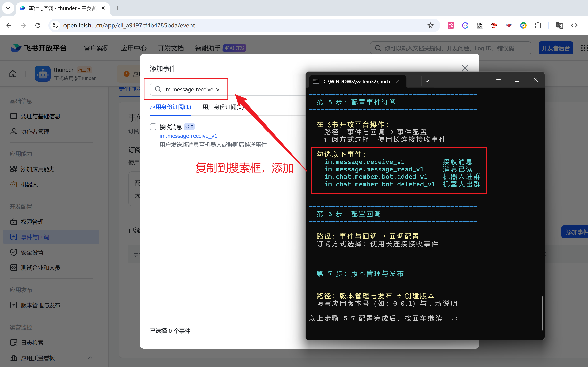Open the browser extensions puzzle icon

[x=538, y=25]
